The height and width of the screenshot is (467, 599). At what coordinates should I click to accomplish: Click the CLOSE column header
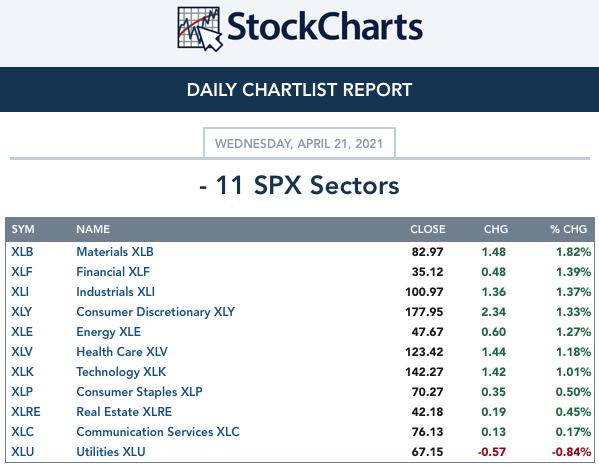pyautogui.click(x=428, y=229)
